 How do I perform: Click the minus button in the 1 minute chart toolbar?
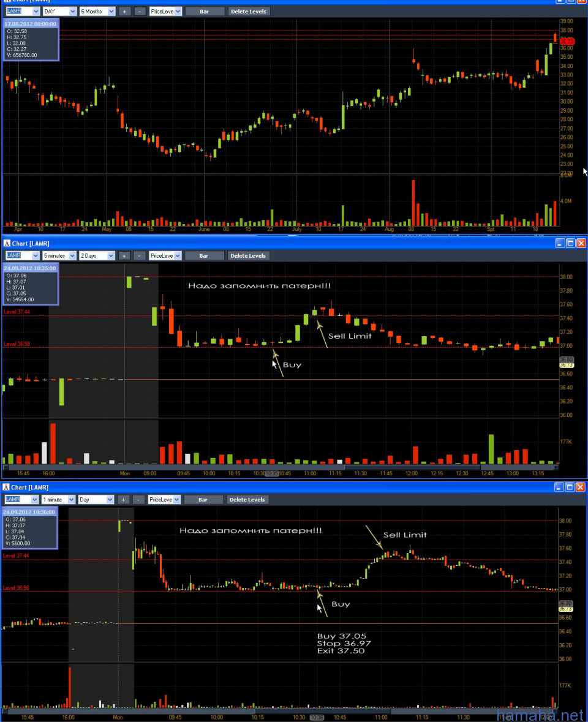[138, 500]
